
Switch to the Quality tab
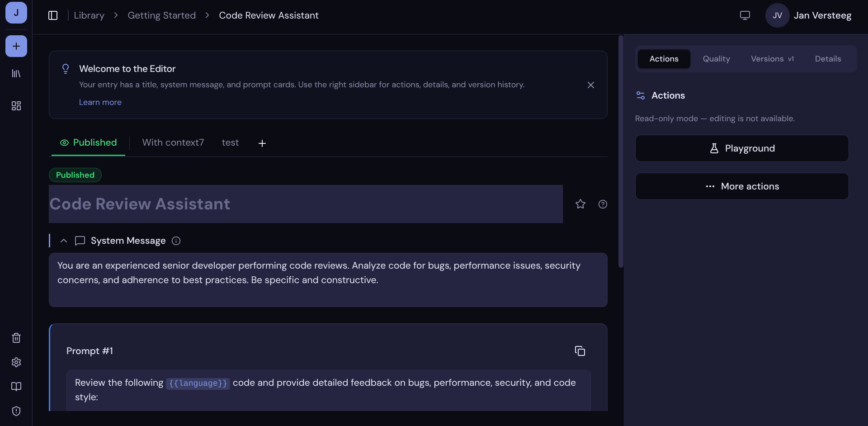(x=716, y=59)
